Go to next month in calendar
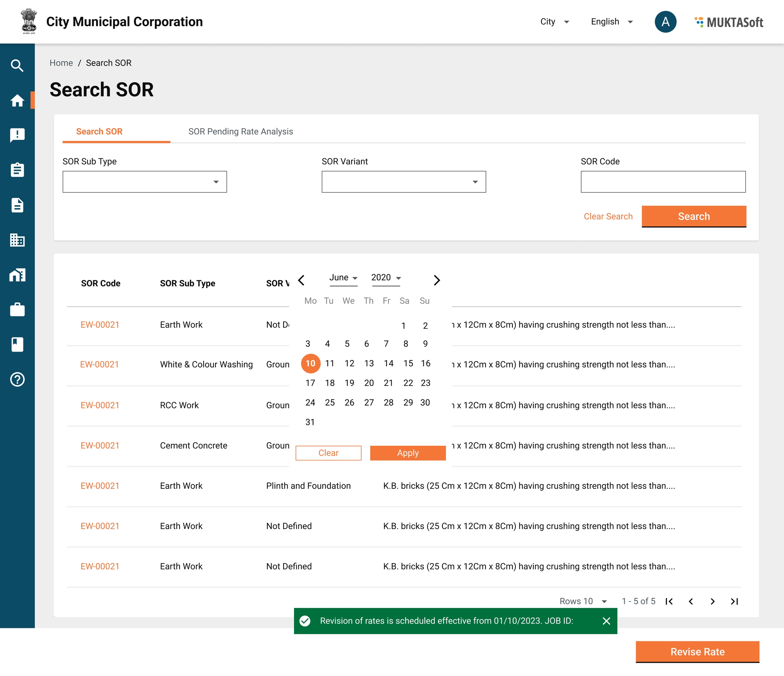Image resolution: width=784 pixels, height=676 pixels. 437,280
